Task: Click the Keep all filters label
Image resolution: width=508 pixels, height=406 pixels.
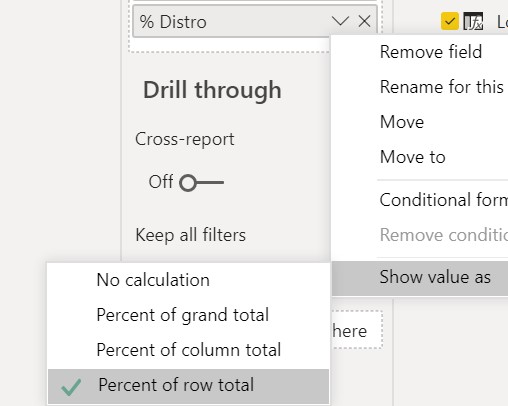Action: (191, 235)
